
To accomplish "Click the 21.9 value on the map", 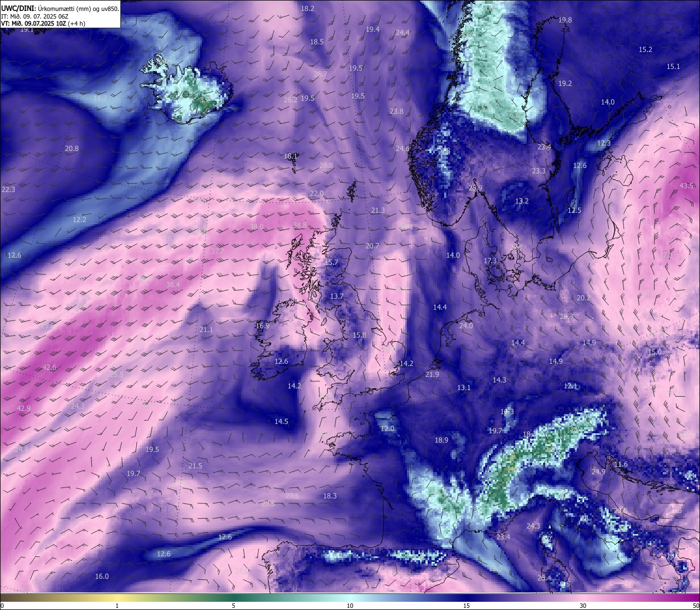I will (432, 374).
